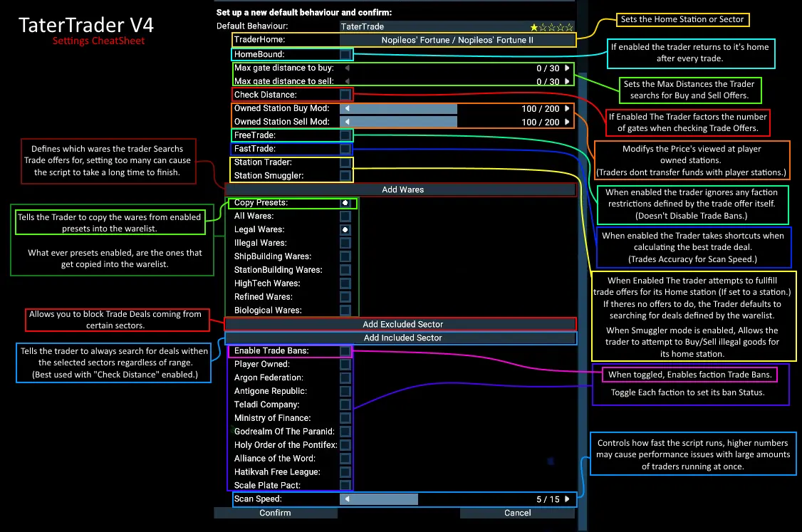Click the star rating on TaterTrade row
802x532 pixels.
[x=551, y=27]
